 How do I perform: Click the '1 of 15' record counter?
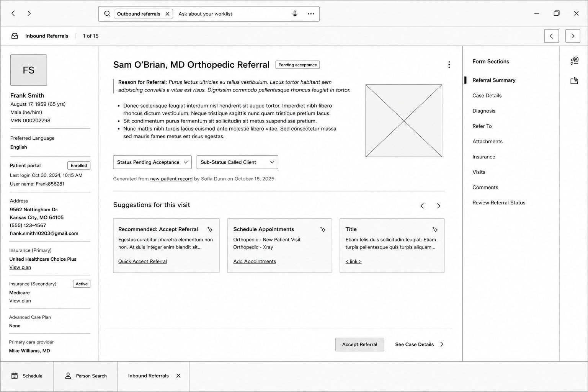[x=91, y=36]
